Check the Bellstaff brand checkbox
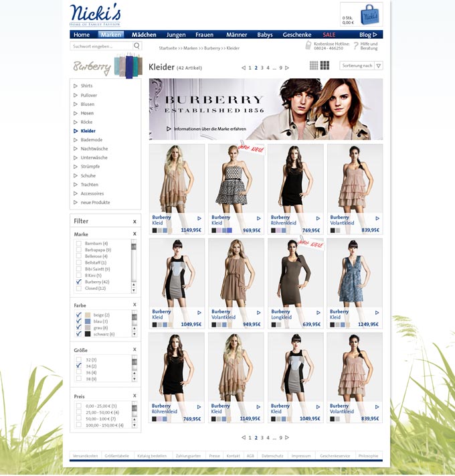The image size is (455, 476). 79,262
